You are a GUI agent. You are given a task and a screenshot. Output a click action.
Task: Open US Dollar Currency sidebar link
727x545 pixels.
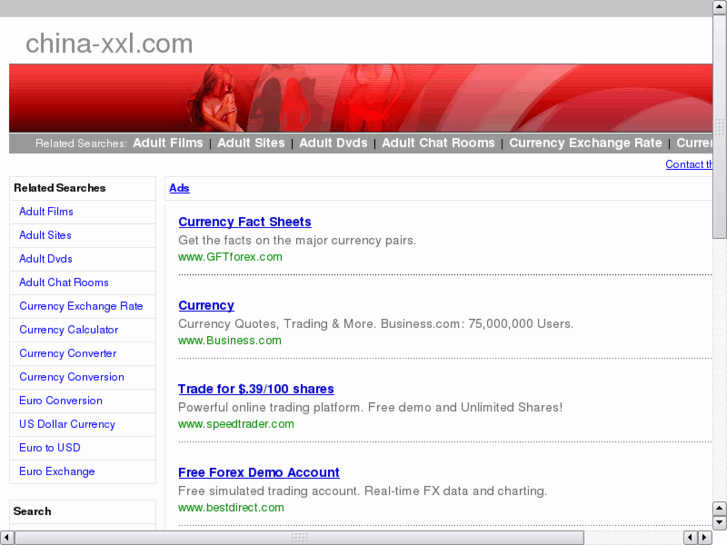click(67, 424)
